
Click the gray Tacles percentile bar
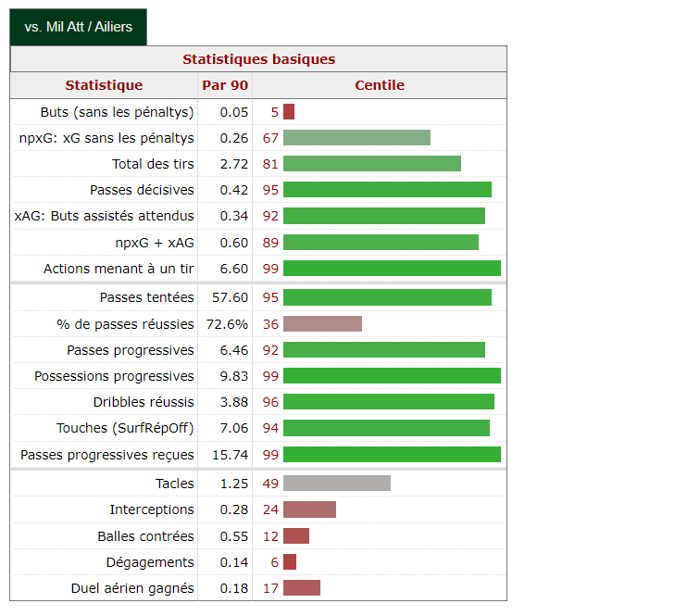pos(337,484)
